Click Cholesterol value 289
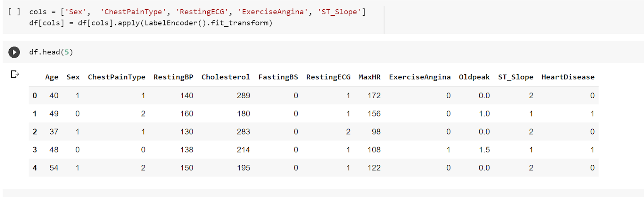The width and height of the screenshot is (644, 197). [x=243, y=95]
